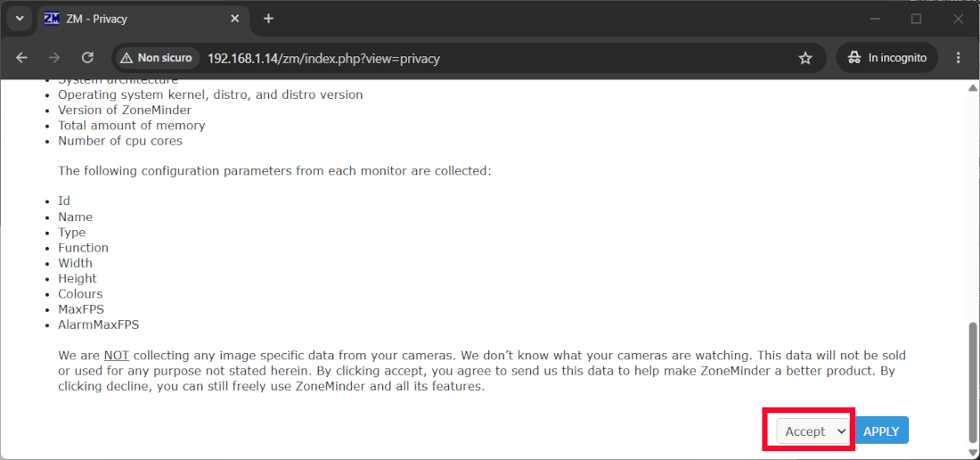Viewport: 980px width, 460px height.
Task: Go back to the previous page
Action: coord(22,58)
